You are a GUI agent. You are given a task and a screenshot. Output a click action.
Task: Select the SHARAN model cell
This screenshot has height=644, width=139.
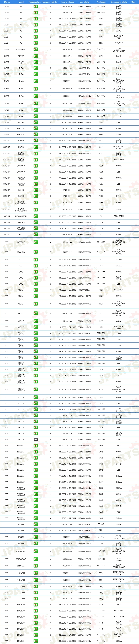pos(21,566)
